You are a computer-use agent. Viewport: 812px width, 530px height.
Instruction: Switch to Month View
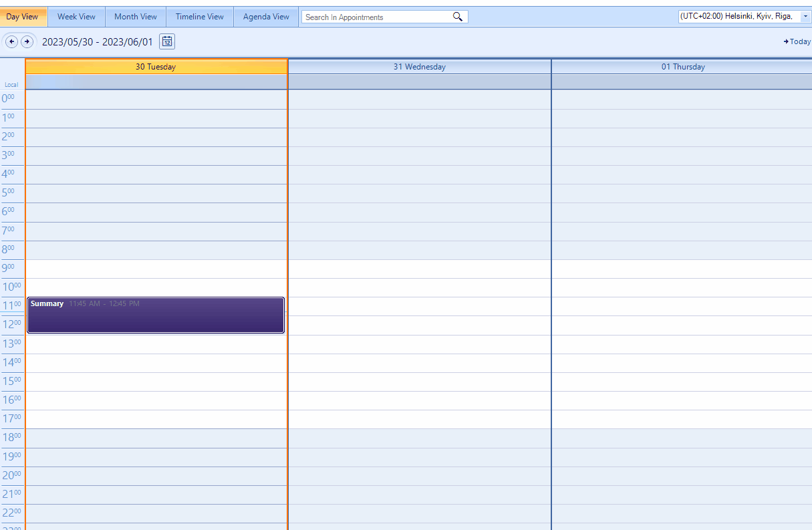135,16
